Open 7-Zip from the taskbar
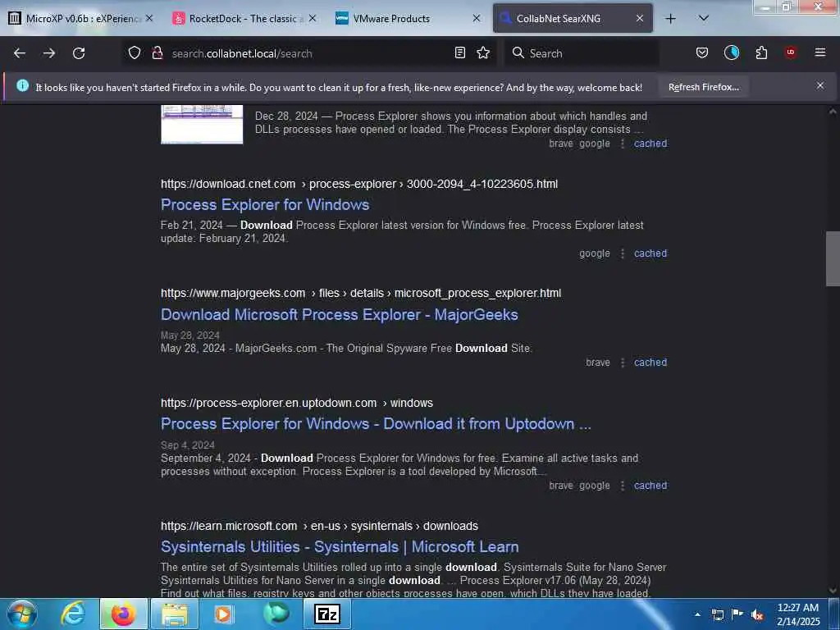This screenshot has height=630, width=840. pos(327,614)
